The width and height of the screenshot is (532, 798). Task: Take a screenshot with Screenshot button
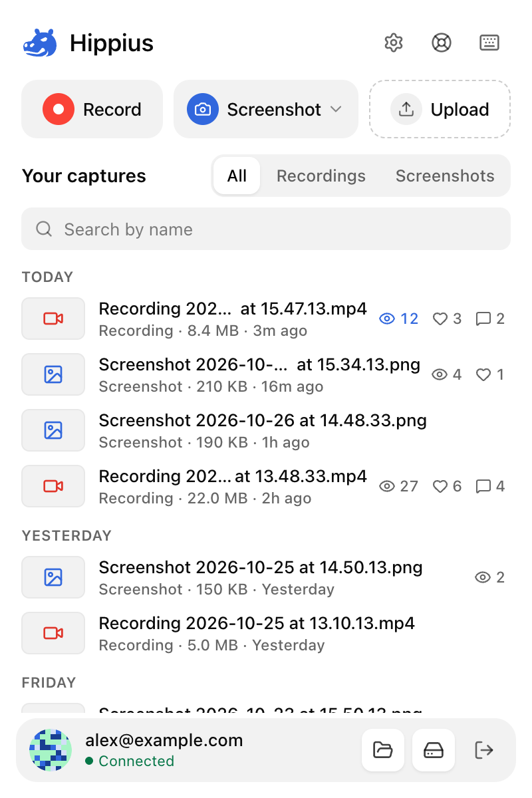(x=266, y=109)
